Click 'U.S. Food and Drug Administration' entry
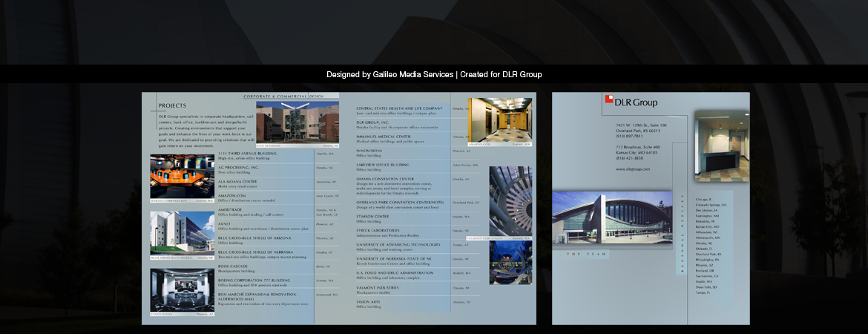 click(395, 275)
